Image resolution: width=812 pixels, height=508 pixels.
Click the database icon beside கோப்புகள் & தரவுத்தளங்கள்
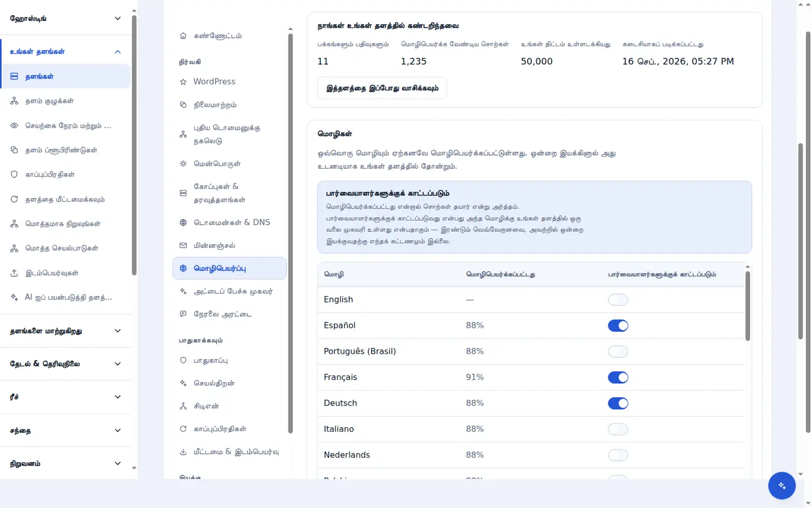pos(183,193)
